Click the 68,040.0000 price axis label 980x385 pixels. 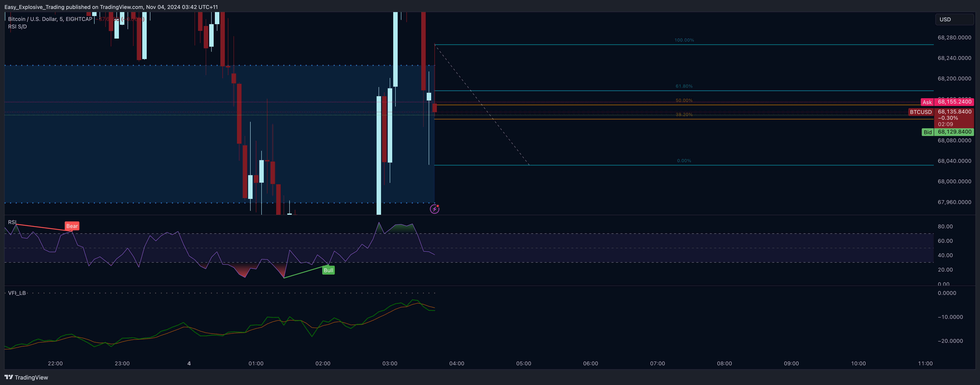tap(954, 161)
